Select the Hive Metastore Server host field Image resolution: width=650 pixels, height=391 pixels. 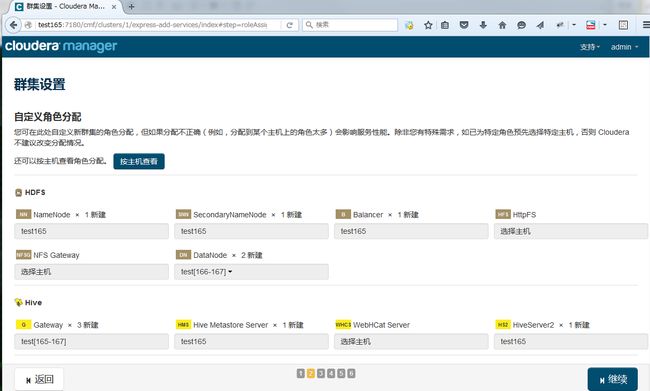click(x=251, y=341)
